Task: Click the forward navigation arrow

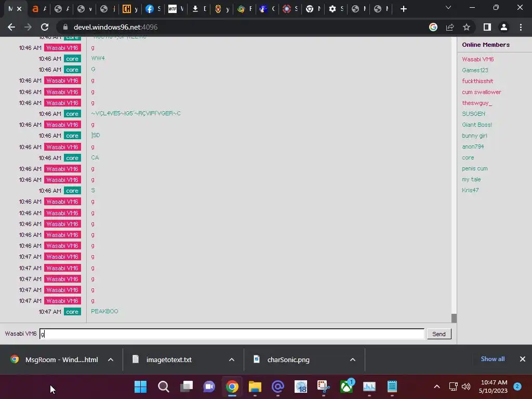Action: click(x=28, y=27)
